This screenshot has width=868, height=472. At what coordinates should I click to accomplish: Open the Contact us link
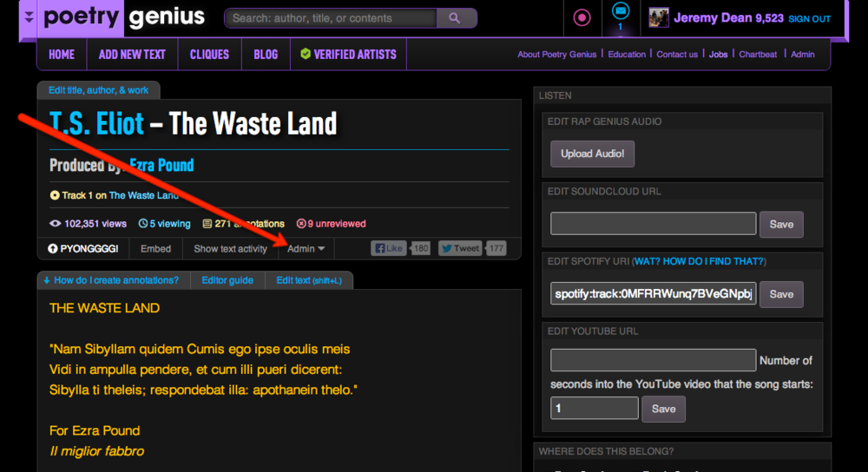tap(677, 54)
